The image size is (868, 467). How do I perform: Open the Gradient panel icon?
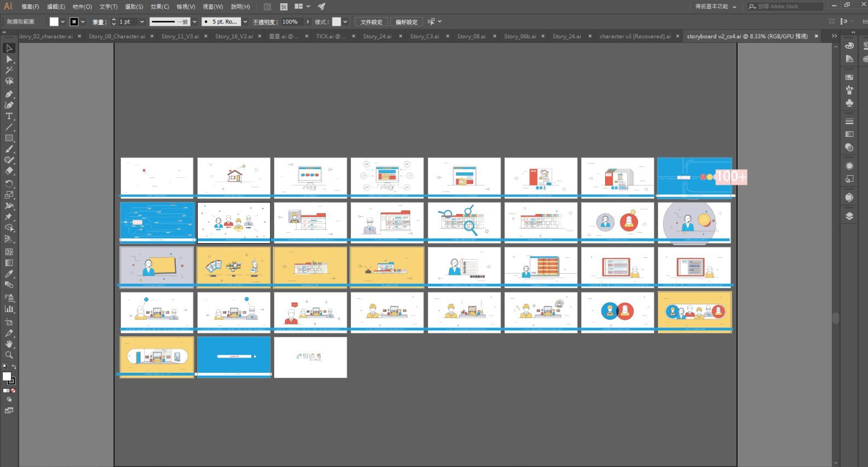(x=849, y=134)
